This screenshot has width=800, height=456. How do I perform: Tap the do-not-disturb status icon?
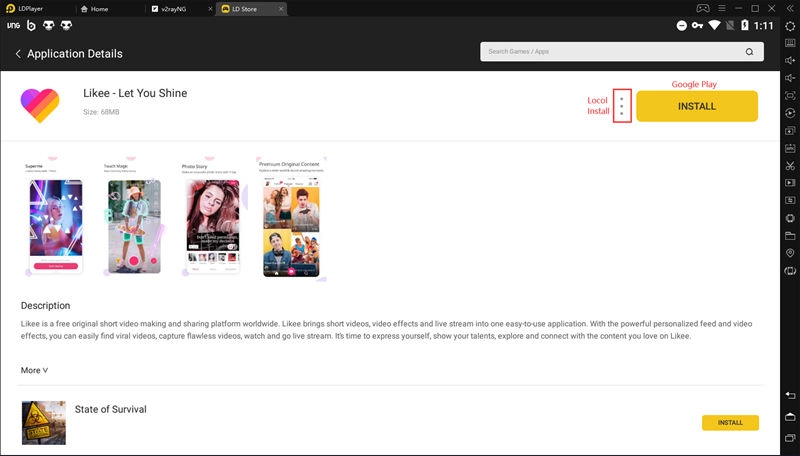[682, 26]
